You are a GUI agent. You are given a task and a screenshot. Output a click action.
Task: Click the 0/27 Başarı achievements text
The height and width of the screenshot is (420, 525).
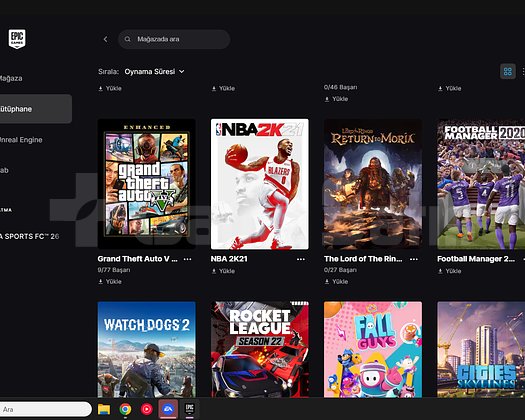tap(340, 270)
